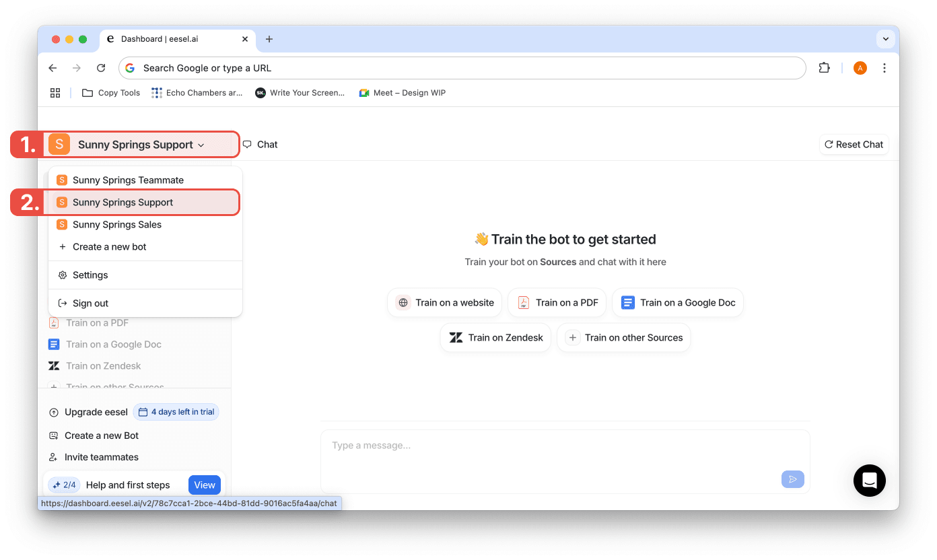Click the orange Chrome profile avatar
Screen dimensions: 937x560
(860, 68)
